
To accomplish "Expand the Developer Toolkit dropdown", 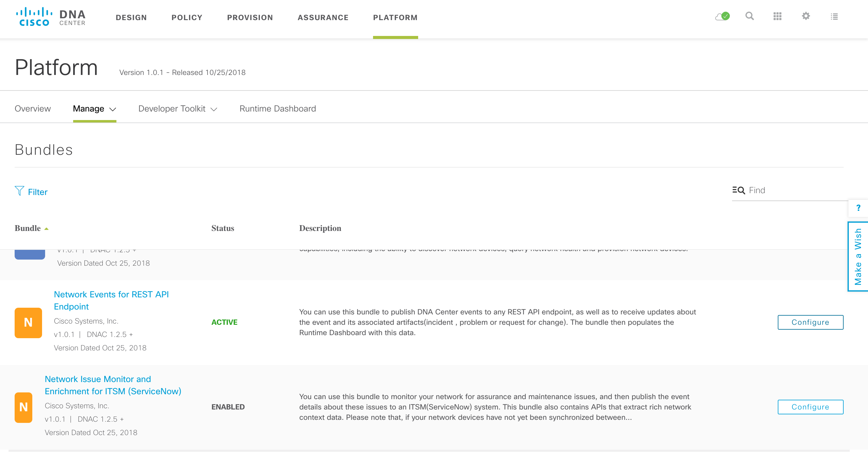I will [178, 109].
